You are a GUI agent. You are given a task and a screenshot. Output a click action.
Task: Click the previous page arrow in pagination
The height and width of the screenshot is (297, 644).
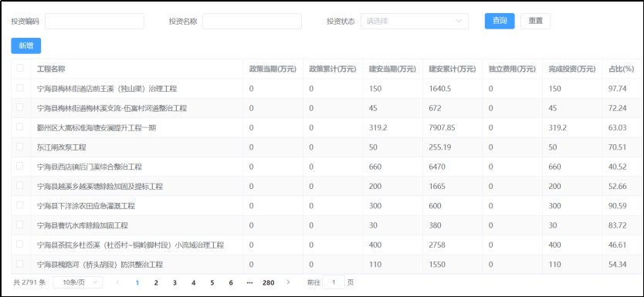pyautogui.click(x=118, y=282)
